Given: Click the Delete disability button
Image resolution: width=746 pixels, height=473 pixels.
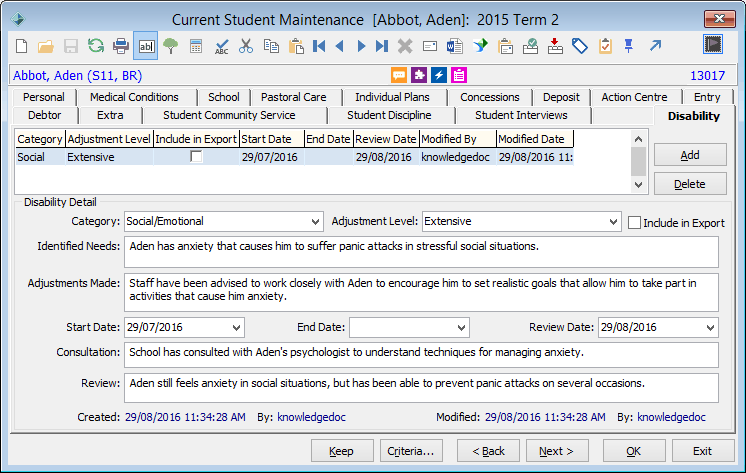Looking at the screenshot, I should [x=690, y=184].
